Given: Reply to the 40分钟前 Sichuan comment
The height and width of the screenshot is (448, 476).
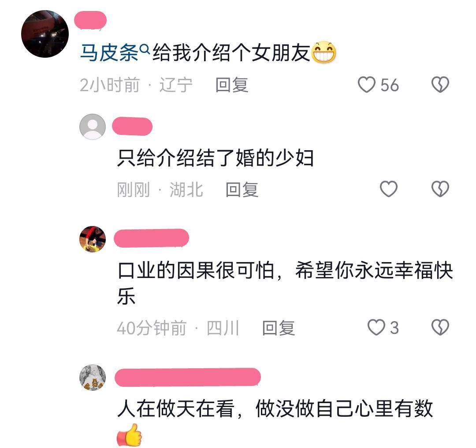Looking at the screenshot, I should coord(279,328).
